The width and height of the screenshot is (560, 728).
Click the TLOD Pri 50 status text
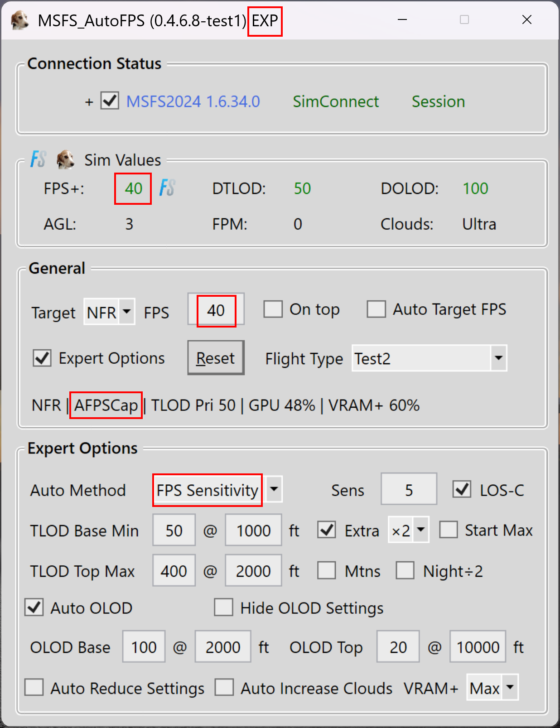pyautogui.click(x=193, y=405)
